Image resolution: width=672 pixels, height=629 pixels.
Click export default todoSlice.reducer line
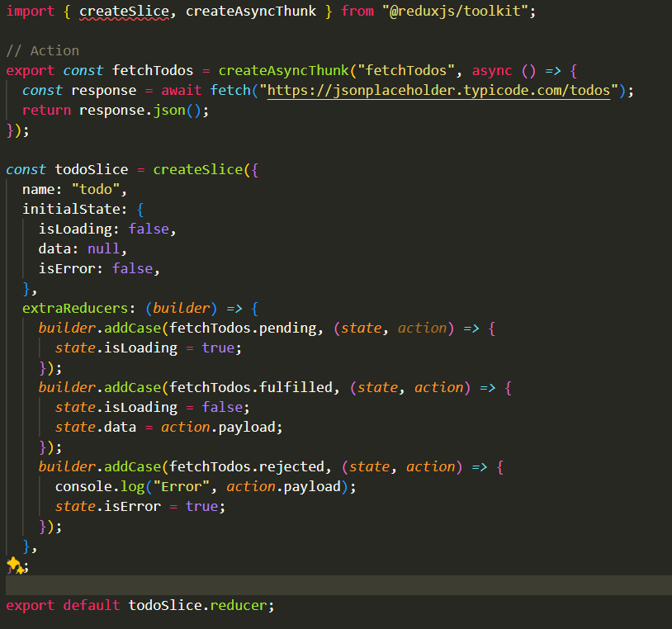tap(140, 605)
